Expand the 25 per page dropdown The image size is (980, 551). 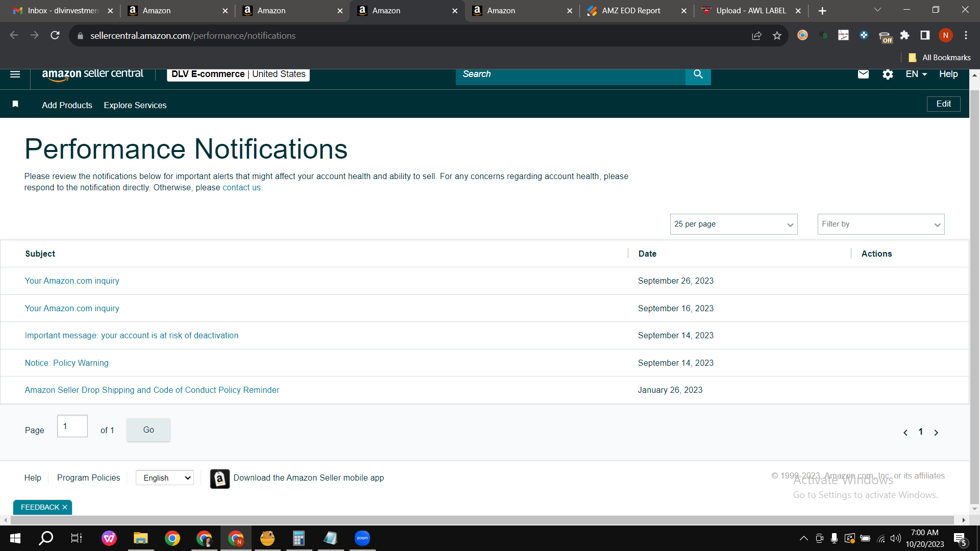(x=733, y=224)
